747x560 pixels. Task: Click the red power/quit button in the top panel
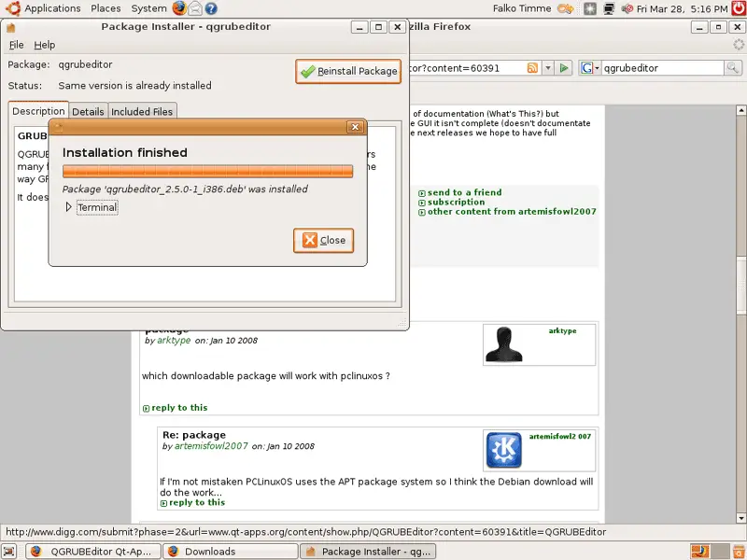739,8
